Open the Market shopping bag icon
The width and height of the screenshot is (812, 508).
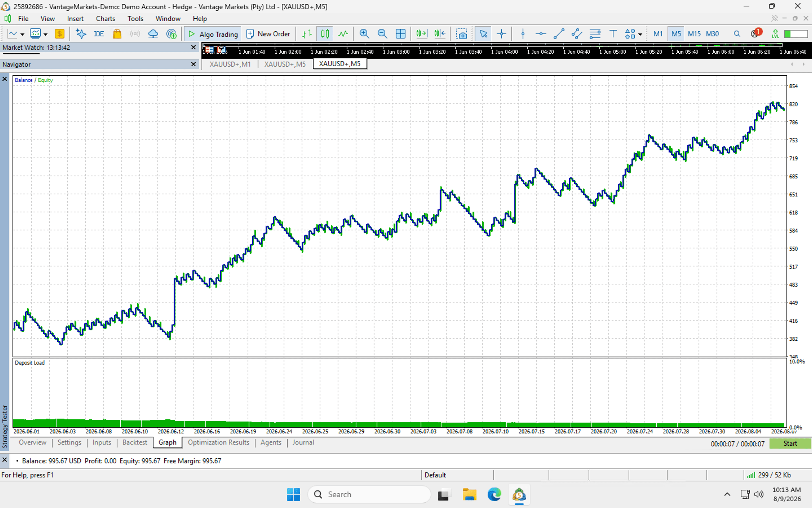[x=117, y=34]
